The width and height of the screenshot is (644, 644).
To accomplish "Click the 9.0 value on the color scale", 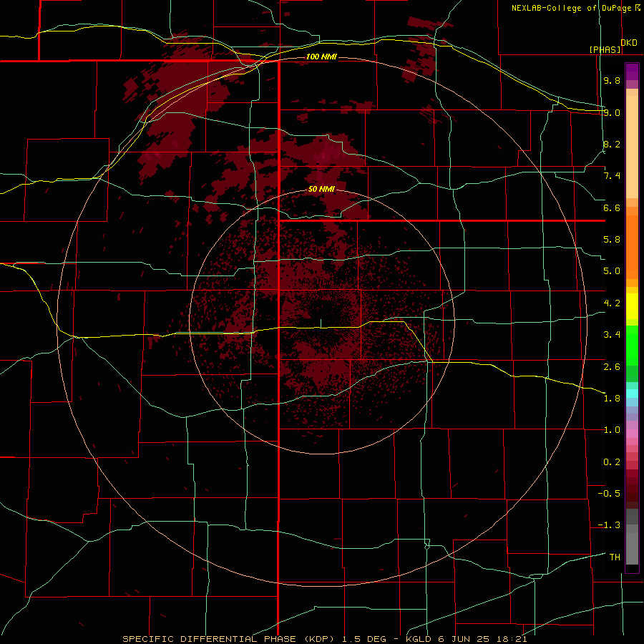I will 612,112.
